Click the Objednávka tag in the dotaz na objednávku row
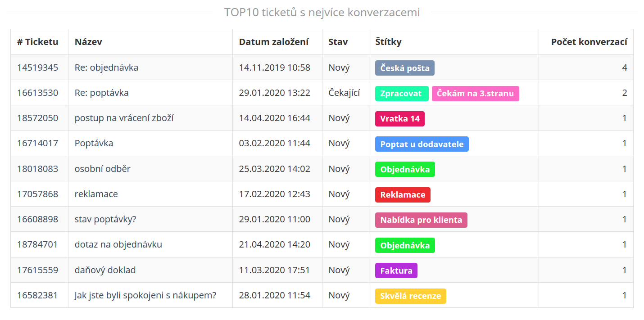 click(x=405, y=245)
